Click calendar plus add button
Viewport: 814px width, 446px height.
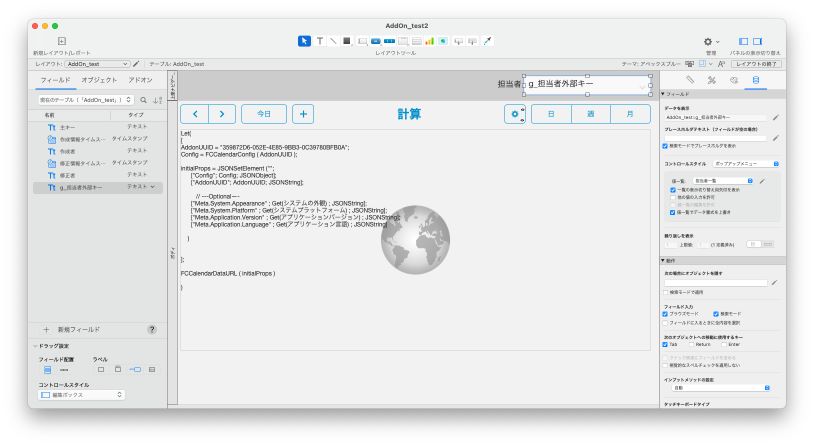(303, 114)
